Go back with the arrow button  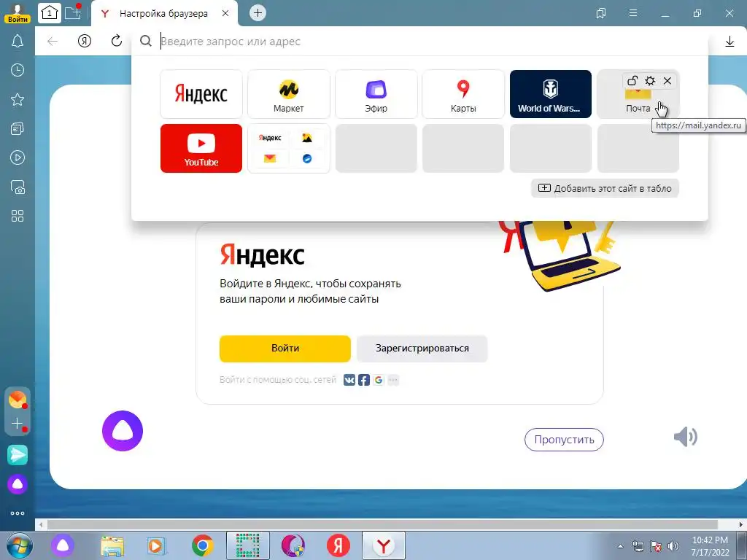point(53,42)
